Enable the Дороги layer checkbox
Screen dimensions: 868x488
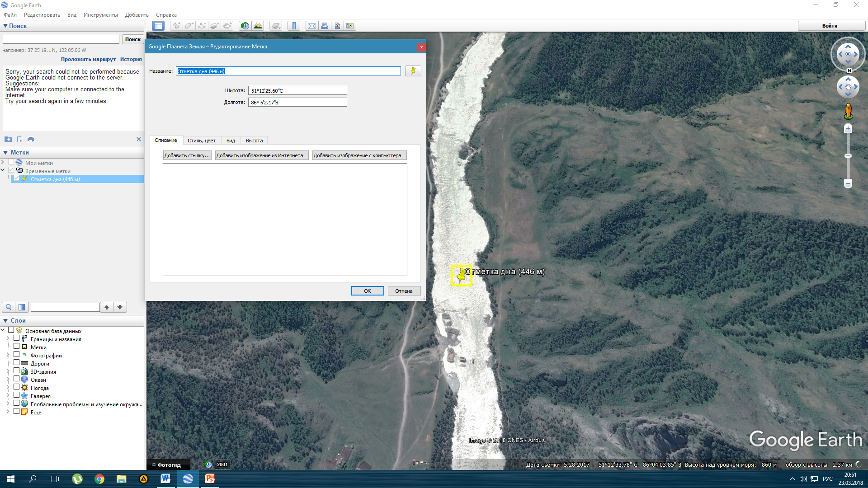[16, 362]
